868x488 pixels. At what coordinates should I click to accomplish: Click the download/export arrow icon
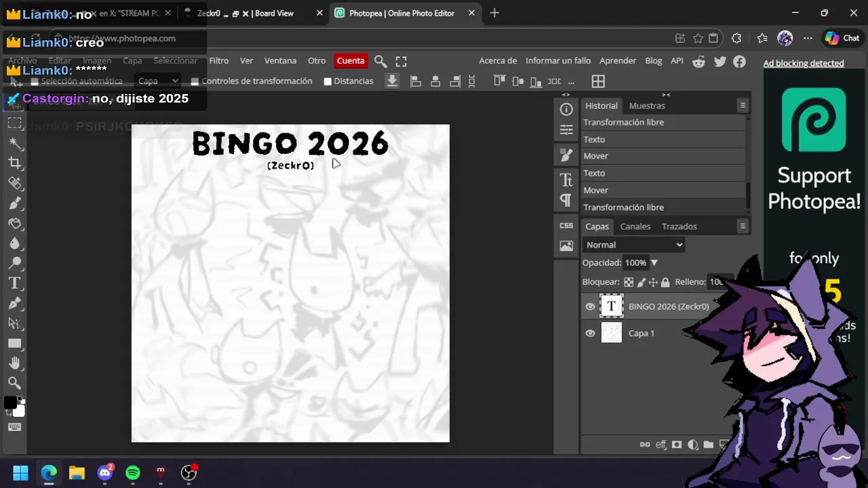[392, 81]
